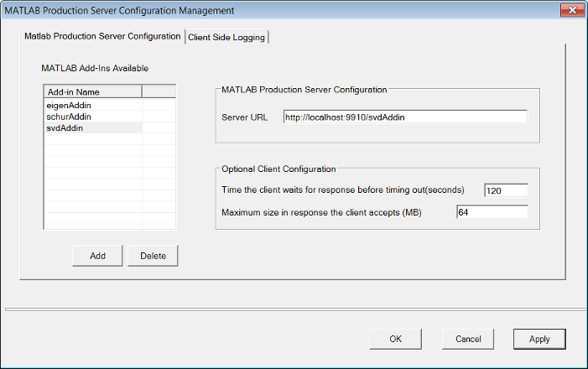
Task: Focus the maximum response size field showing 64
Action: 492,212
